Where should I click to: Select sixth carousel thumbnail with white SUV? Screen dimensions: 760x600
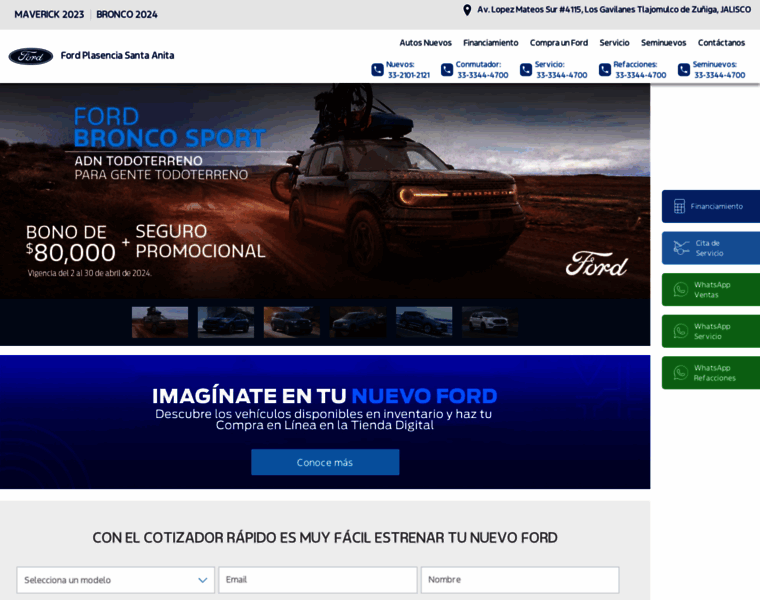click(x=490, y=322)
